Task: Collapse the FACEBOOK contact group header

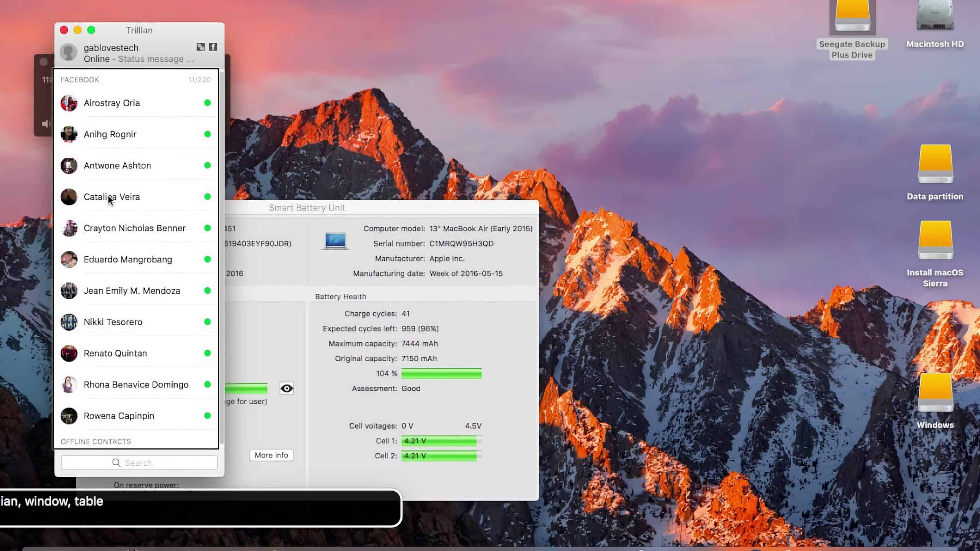Action: coord(136,80)
